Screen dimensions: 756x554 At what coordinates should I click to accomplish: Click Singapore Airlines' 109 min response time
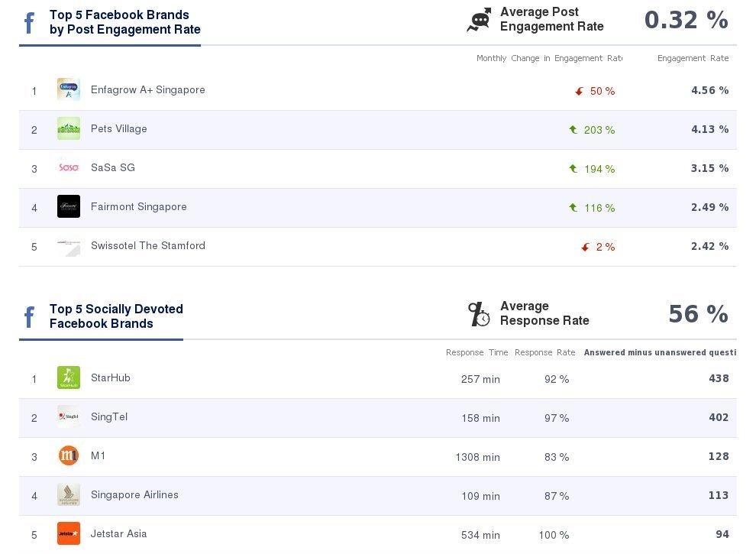tap(480, 496)
